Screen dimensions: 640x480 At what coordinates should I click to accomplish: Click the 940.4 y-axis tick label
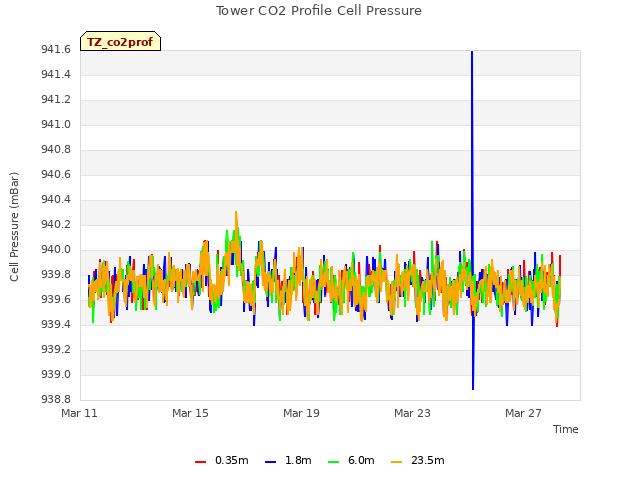(56, 199)
